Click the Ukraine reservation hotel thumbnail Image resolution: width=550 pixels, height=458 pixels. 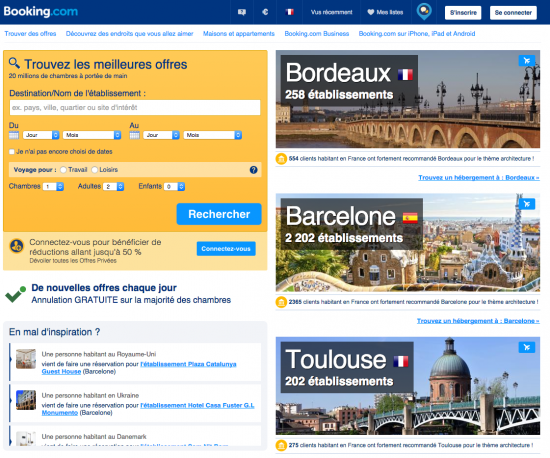tap(26, 400)
